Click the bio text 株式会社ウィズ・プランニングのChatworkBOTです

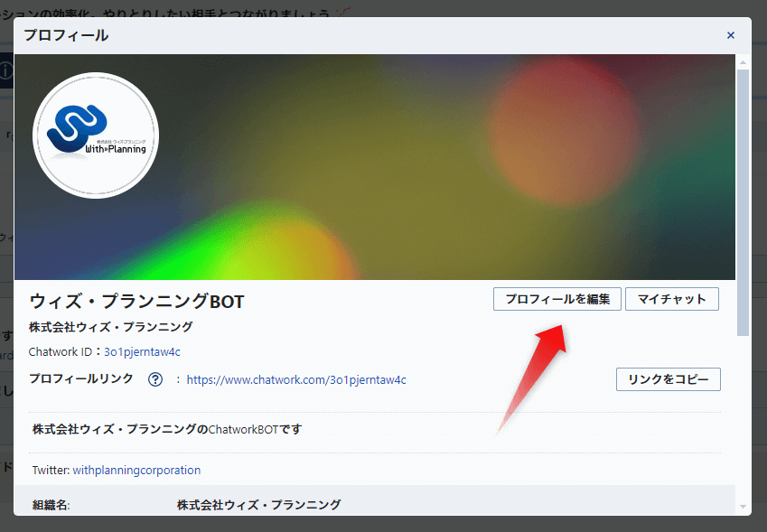167,429
